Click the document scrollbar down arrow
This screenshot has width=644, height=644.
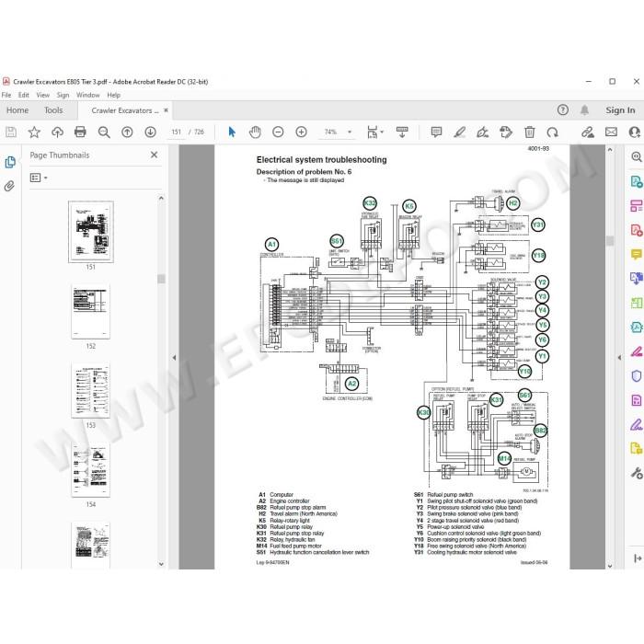click(610, 566)
